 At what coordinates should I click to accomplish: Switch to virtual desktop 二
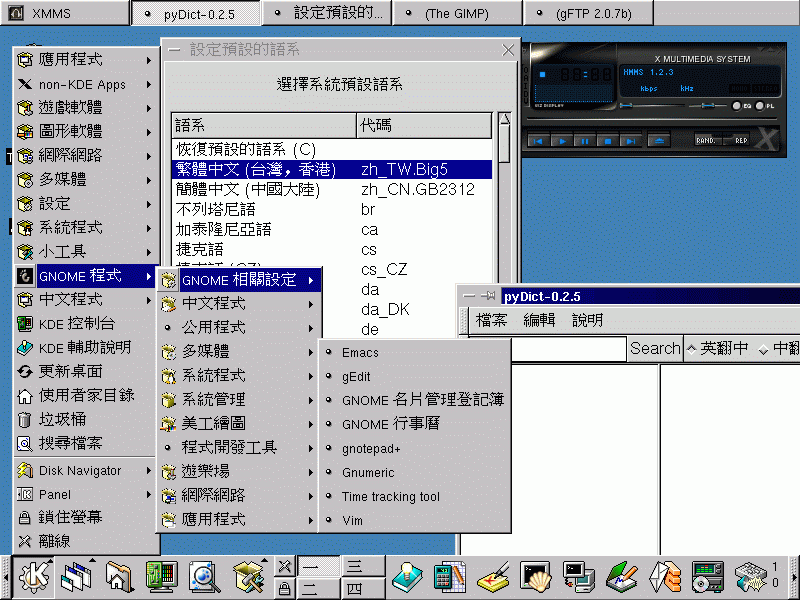click(x=317, y=588)
